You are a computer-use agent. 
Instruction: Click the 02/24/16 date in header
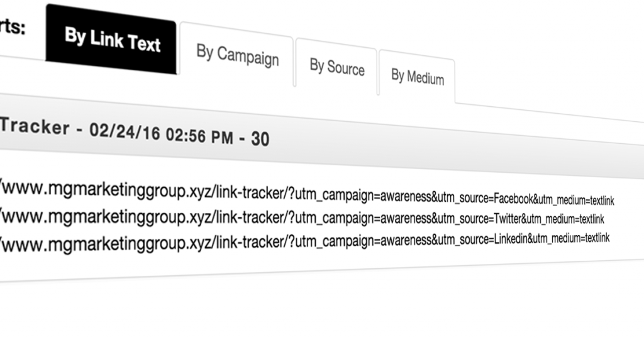(x=125, y=131)
